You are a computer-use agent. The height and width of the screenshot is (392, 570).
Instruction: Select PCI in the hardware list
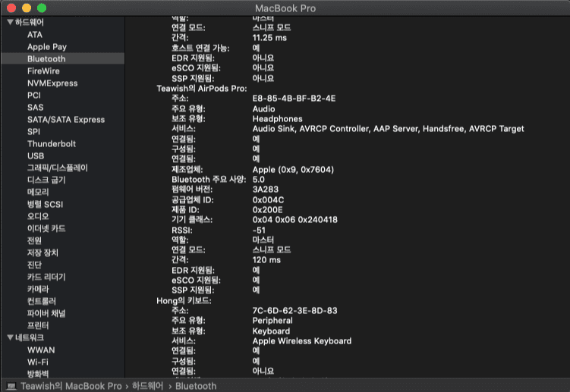click(x=34, y=96)
